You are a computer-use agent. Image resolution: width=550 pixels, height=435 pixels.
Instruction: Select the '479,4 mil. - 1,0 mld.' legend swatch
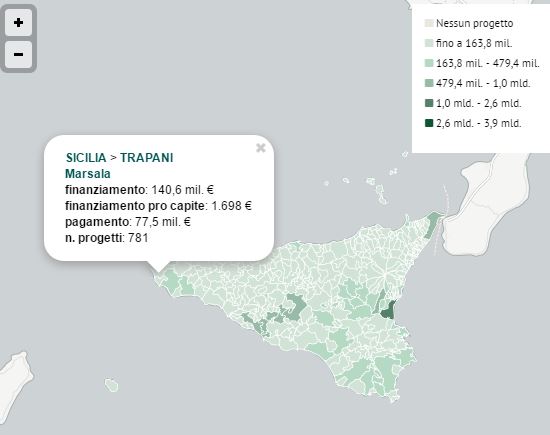coord(429,83)
